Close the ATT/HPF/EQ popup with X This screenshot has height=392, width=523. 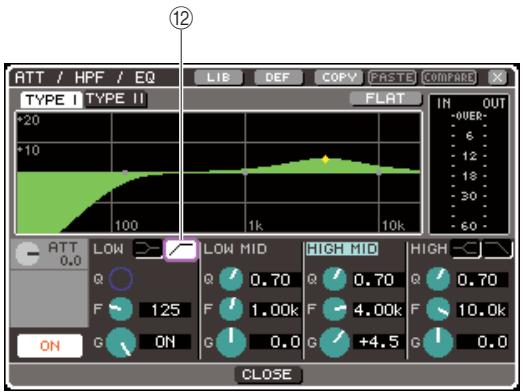click(x=497, y=77)
